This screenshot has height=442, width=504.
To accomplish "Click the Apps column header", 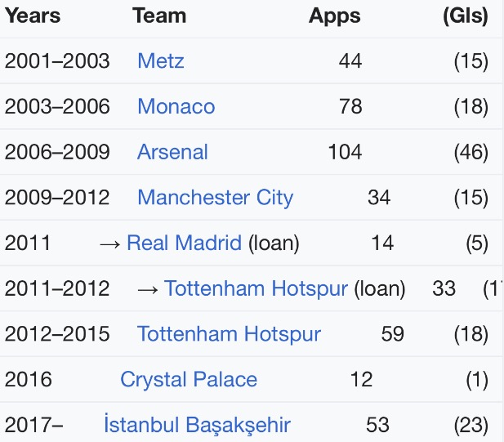I will click(335, 16).
